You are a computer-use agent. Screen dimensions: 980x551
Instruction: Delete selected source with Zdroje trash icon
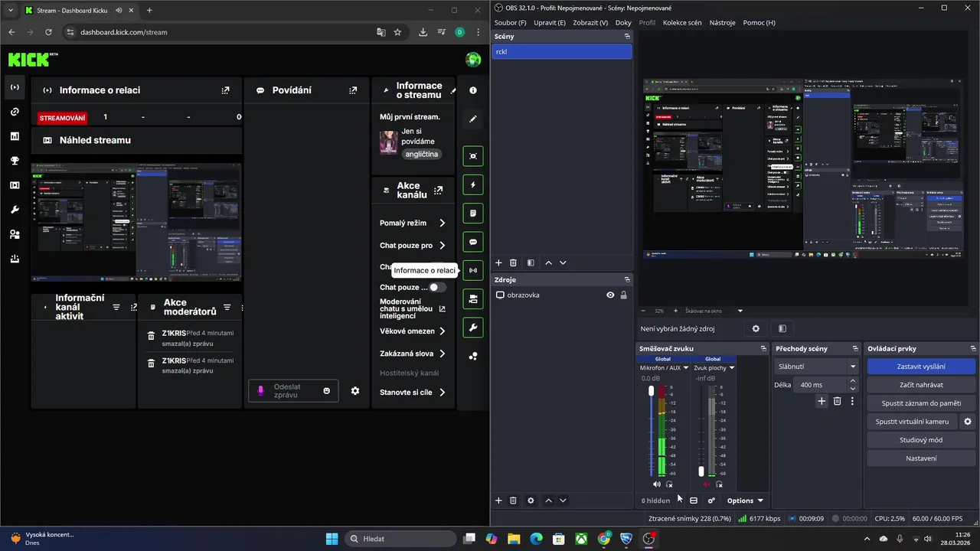(x=513, y=500)
